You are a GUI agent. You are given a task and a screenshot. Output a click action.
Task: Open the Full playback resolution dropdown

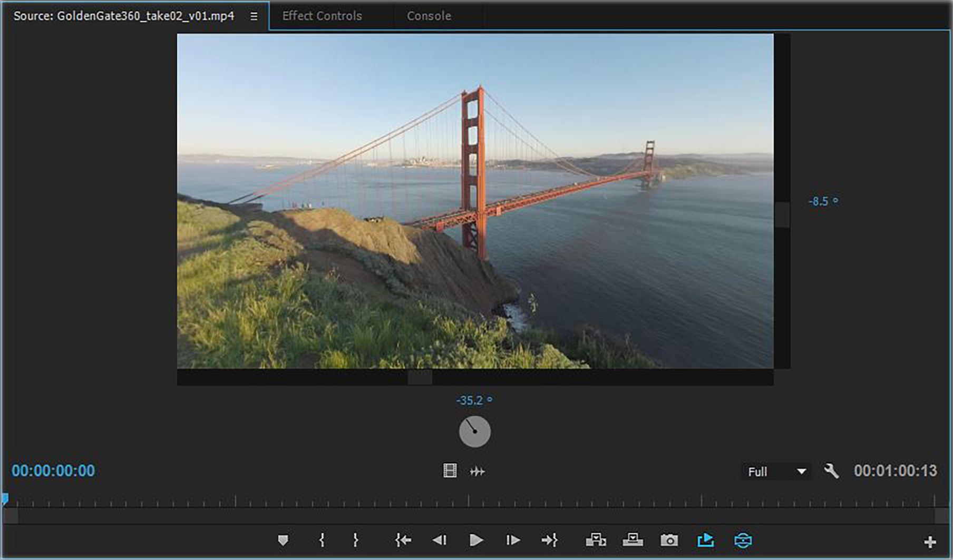coord(776,471)
